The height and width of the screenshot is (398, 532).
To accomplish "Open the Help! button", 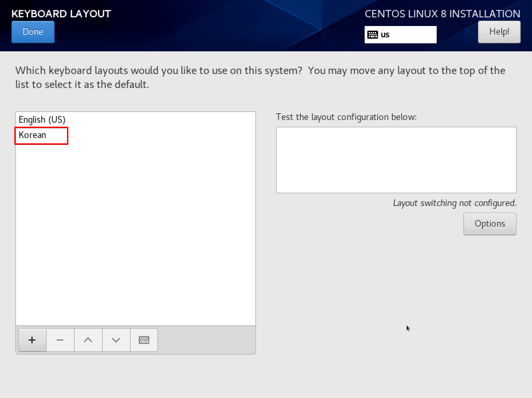I will coord(499,32).
